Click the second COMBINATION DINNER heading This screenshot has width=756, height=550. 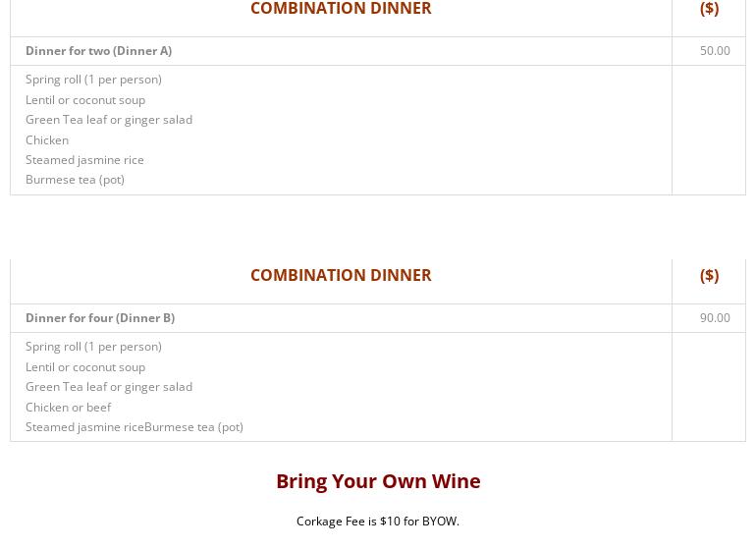pyautogui.click(x=341, y=275)
